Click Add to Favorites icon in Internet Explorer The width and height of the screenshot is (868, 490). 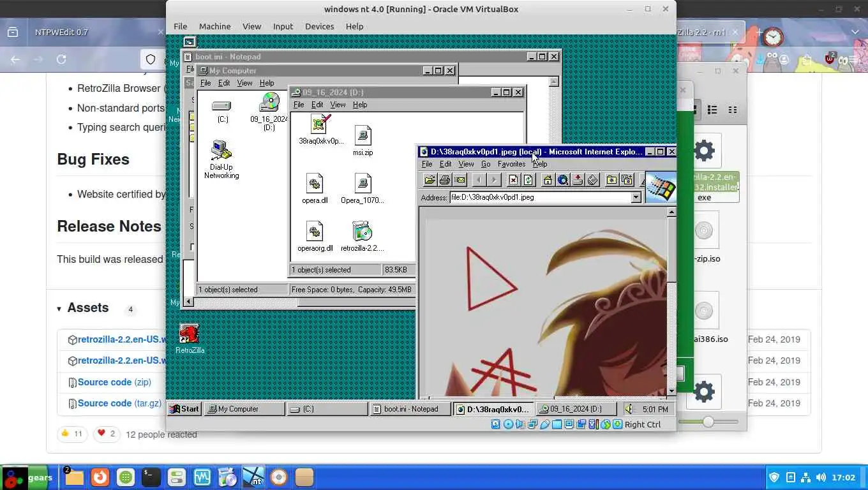[627, 181]
